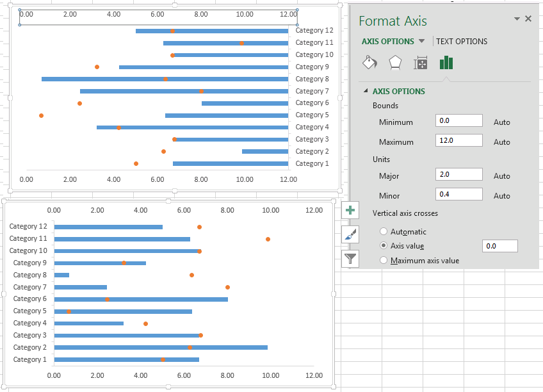Click the Axis value number field
This screenshot has width=543, height=392.
point(499,246)
